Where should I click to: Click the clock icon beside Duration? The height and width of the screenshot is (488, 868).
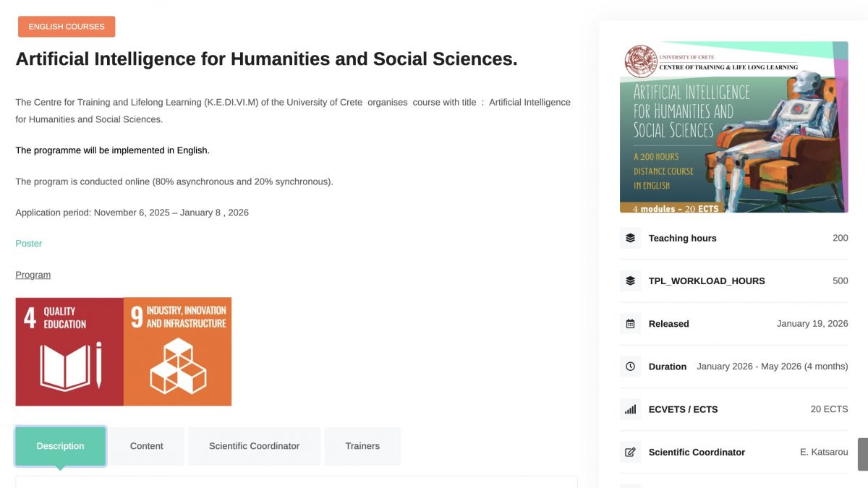click(x=630, y=367)
